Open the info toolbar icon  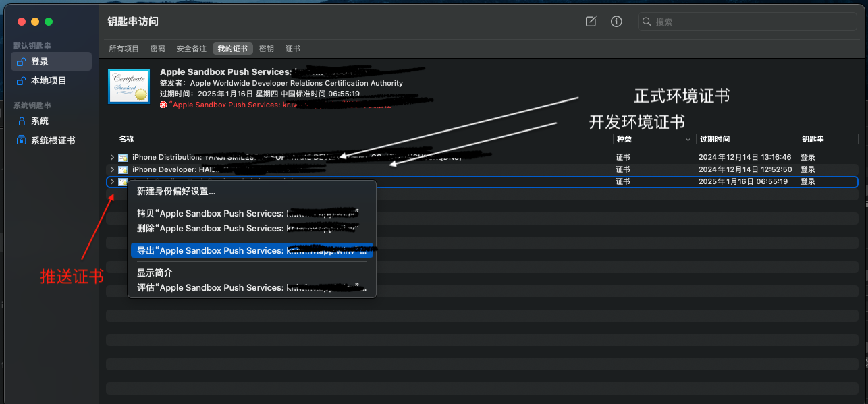click(x=616, y=22)
